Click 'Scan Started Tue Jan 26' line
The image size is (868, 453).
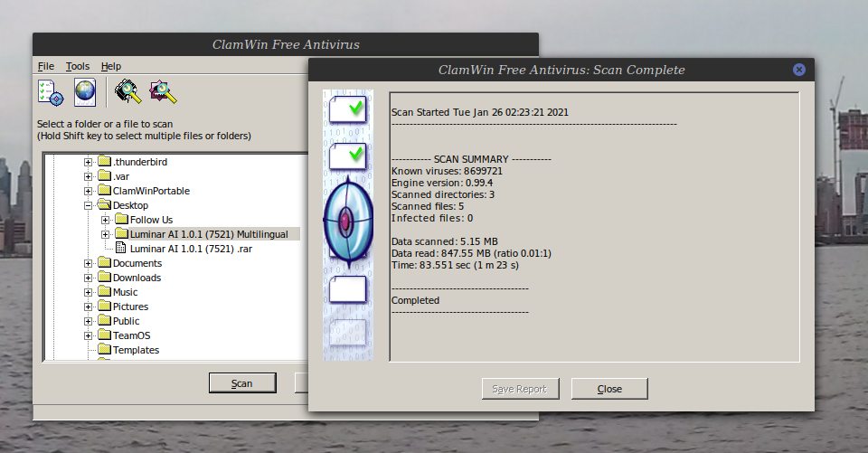[480, 112]
